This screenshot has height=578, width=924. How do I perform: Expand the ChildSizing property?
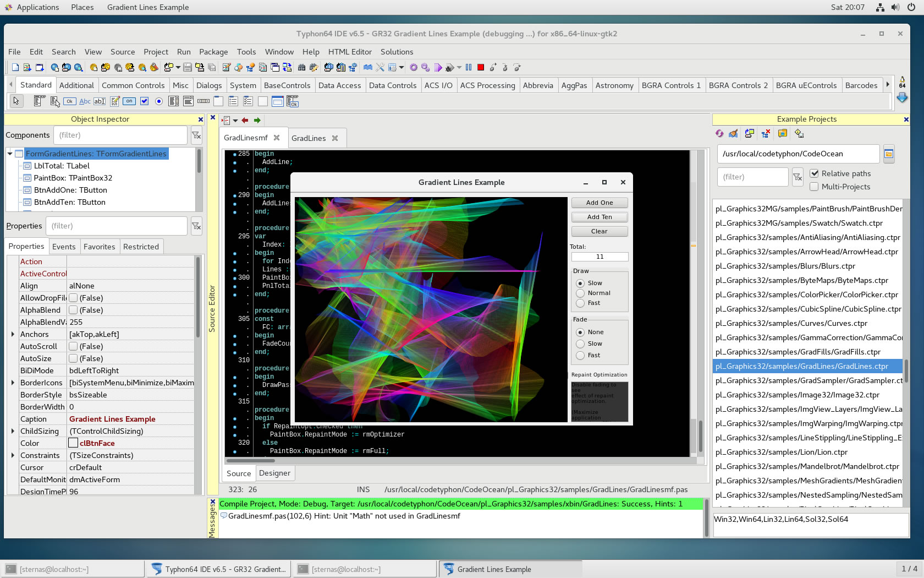pos(13,431)
